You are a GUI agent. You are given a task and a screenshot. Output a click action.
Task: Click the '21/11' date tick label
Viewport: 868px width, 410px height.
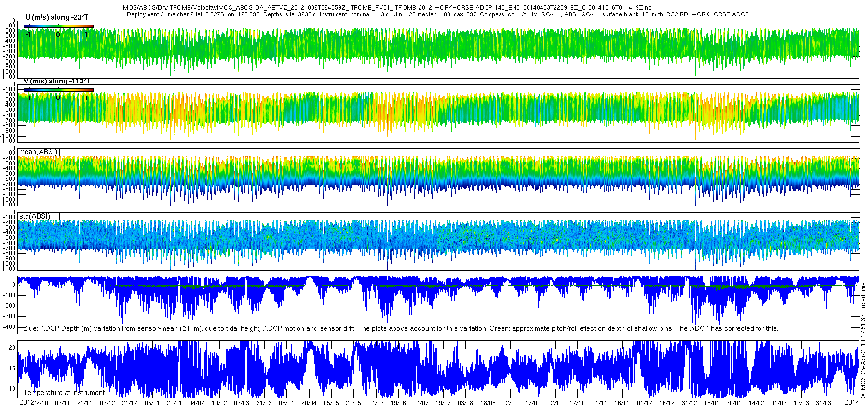(x=84, y=403)
